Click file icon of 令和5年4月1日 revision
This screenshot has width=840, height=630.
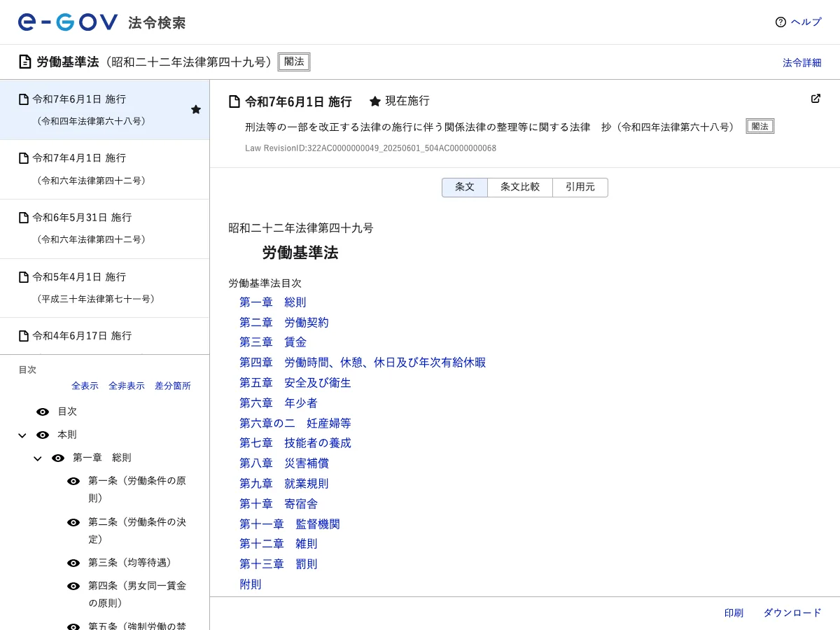click(24, 277)
